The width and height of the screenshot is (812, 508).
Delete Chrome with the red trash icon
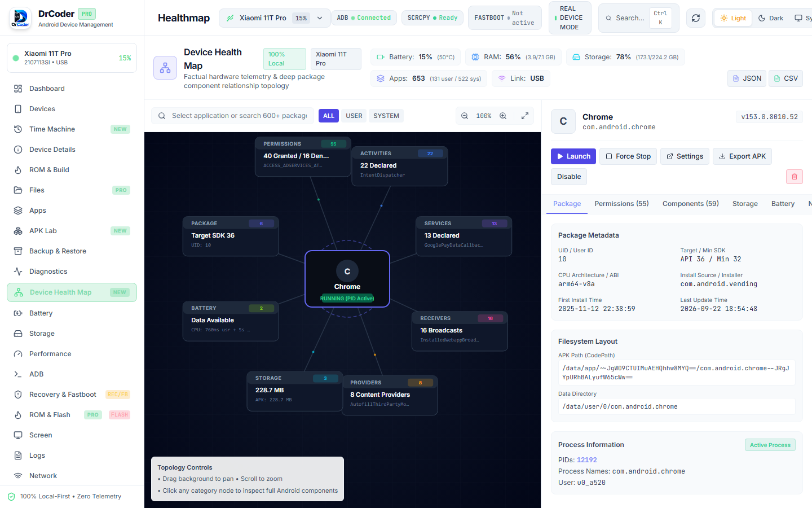pos(795,177)
